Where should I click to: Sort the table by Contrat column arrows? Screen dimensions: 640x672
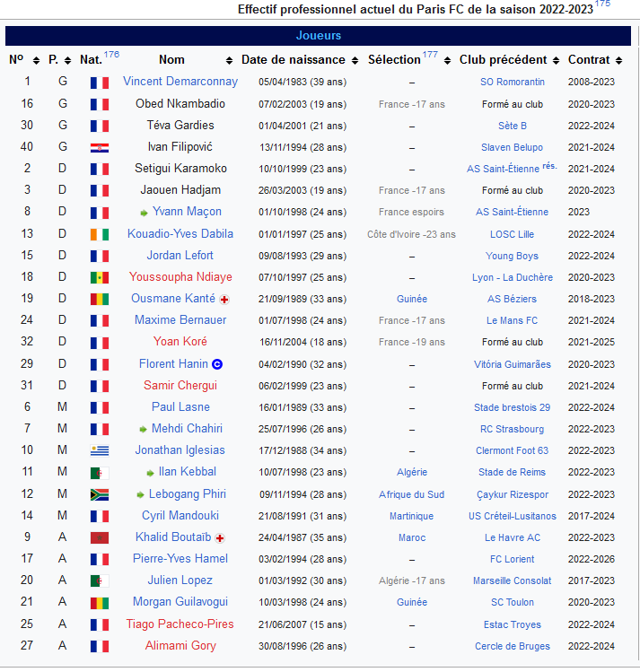pyautogui.click(x=619, y=60)
